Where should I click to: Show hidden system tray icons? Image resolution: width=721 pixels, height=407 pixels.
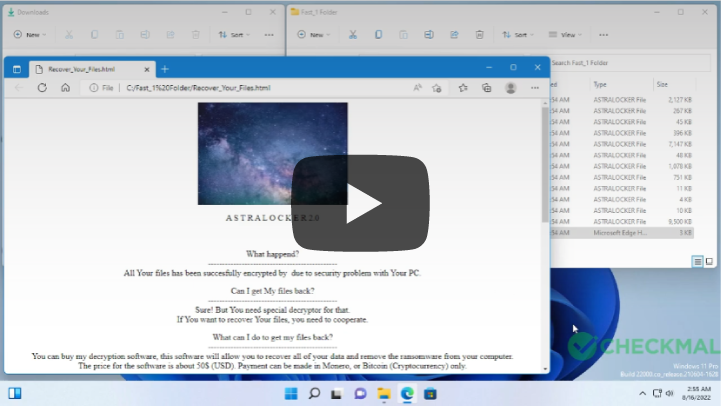642,393
